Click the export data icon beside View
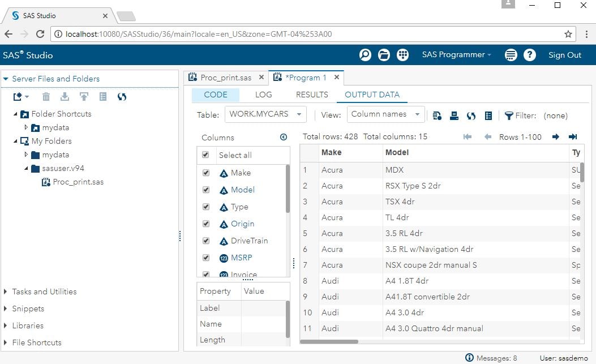 point(437,115)
